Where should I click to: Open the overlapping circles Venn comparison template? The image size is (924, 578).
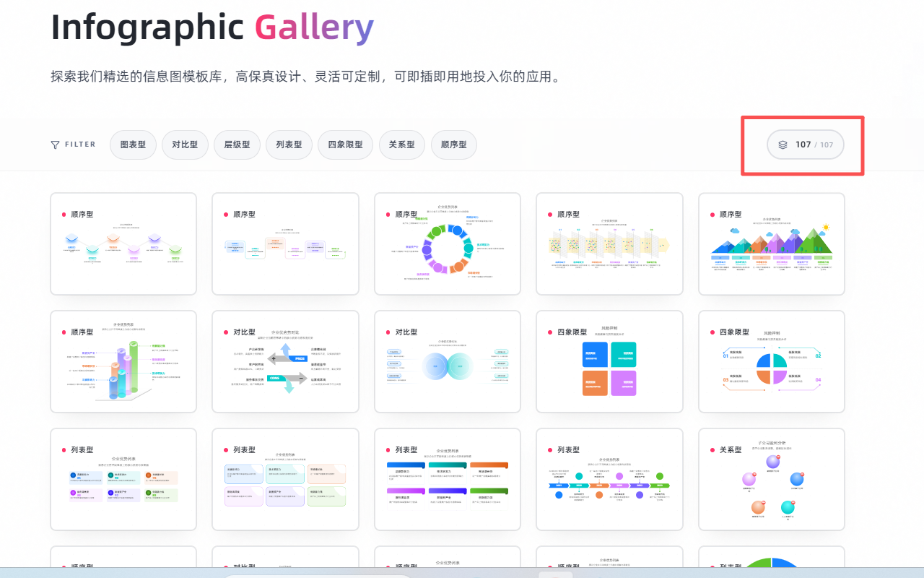coord(447,361)
